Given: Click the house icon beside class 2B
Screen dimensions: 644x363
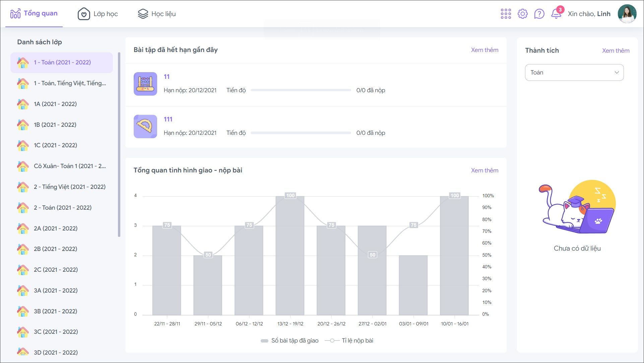Looking at the screenshot, I should 23,249.
